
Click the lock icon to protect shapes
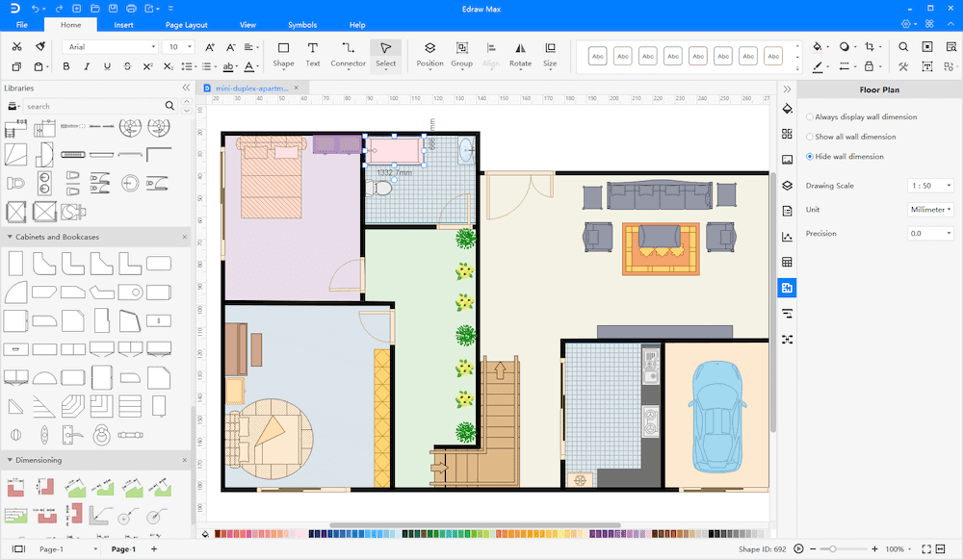[870, 66]
